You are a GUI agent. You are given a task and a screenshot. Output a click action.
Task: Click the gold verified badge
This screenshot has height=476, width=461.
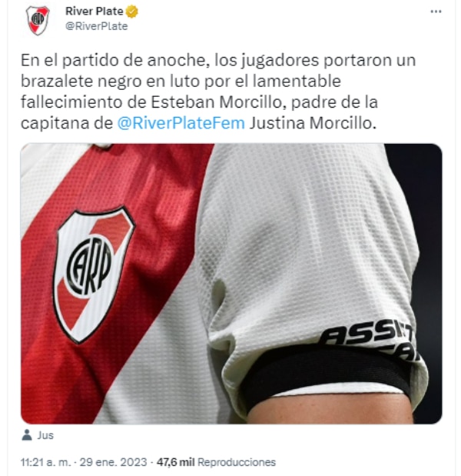pos(132,12)
